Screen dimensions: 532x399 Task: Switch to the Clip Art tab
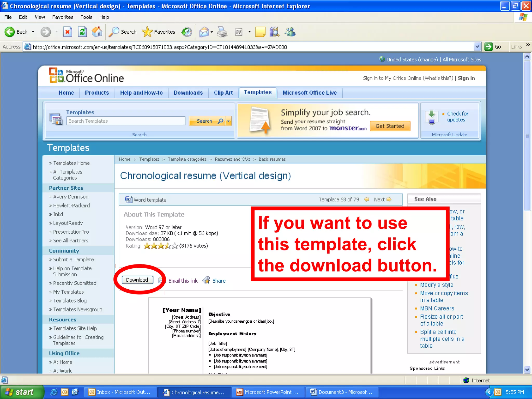(223, 93)
